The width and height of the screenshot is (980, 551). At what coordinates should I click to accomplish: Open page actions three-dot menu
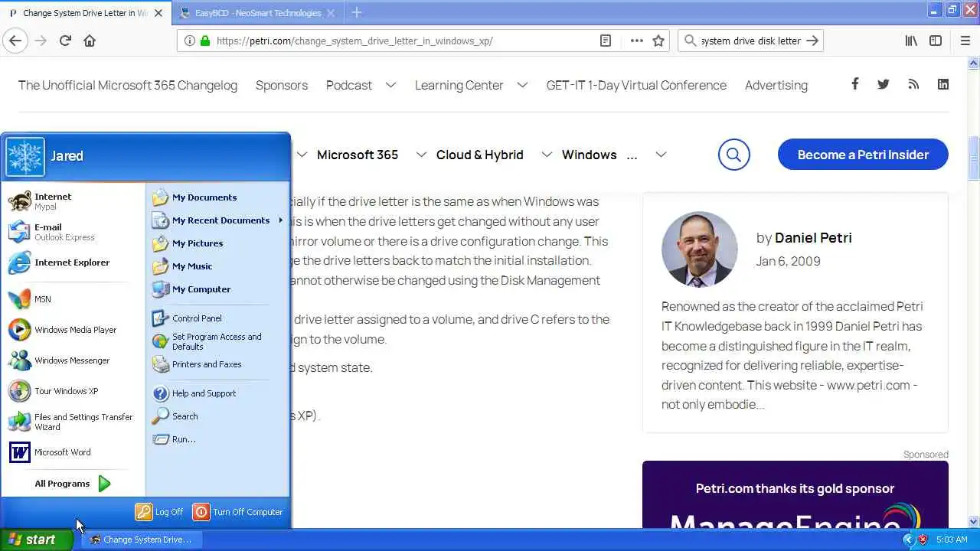coord(636,41)
